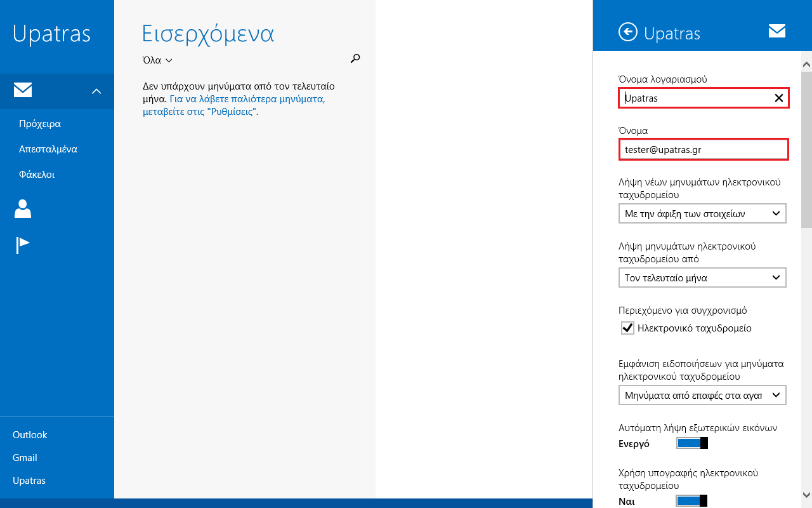Click the envelope icon in settings header

click(777, 31)
